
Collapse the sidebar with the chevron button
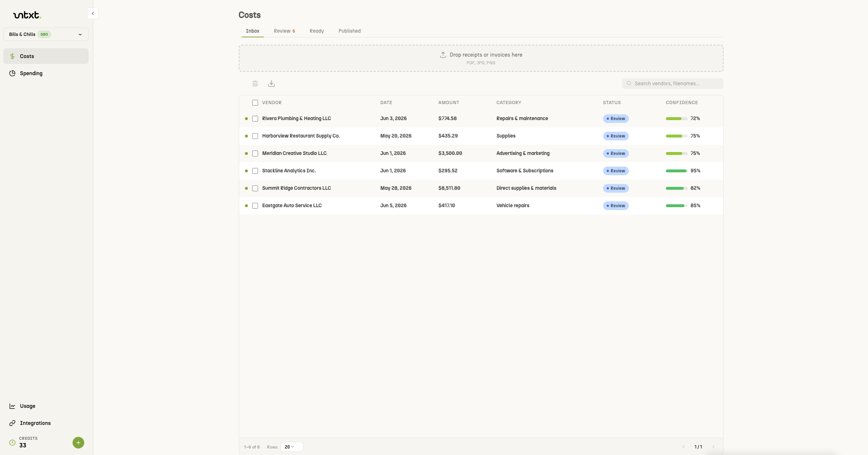tap(93, 13)
